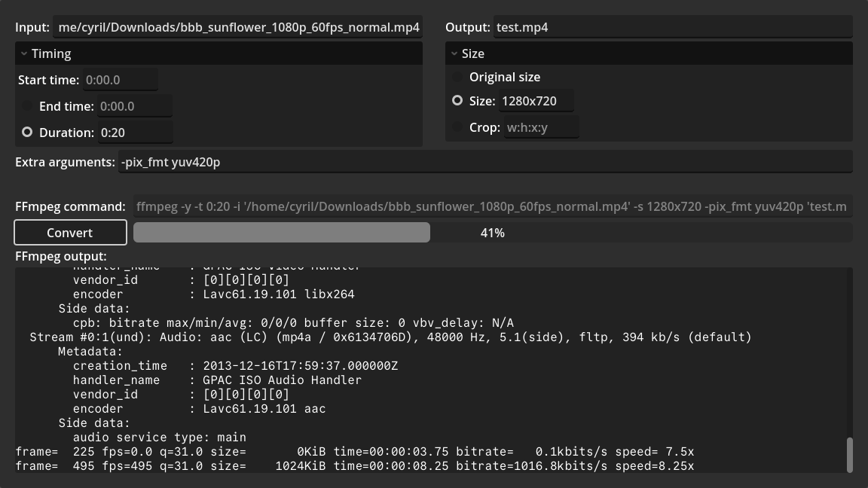Click inside the FFmpeg output log
This screenshot has height=488, width=868.
pyautogui.click(x=429, y=369)
